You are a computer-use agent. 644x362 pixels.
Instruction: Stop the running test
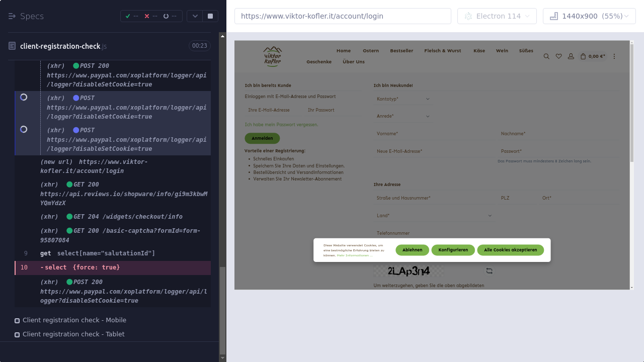pyautogui.click(x=210, y=16)
